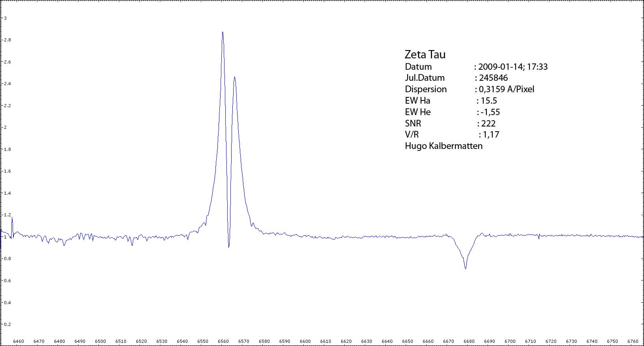Click the EW Ha value 15.5
The image size is (644, 346).
[x=489, y=100]
